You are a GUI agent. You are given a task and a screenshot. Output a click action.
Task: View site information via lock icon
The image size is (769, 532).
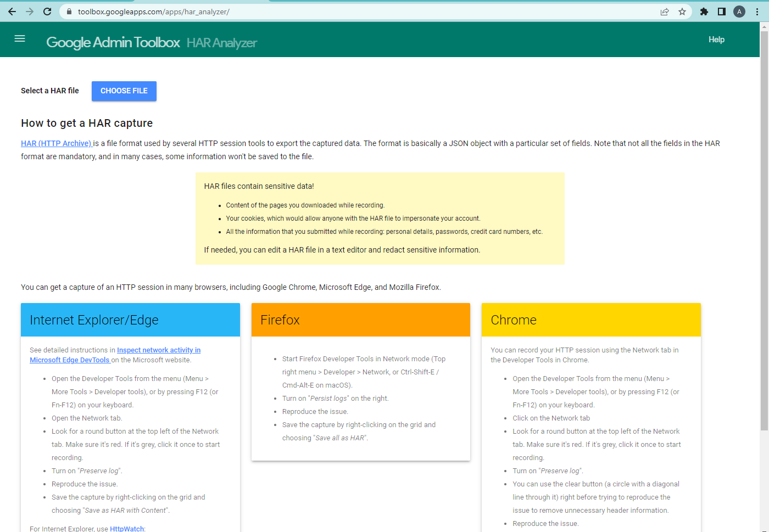(69, 12)
